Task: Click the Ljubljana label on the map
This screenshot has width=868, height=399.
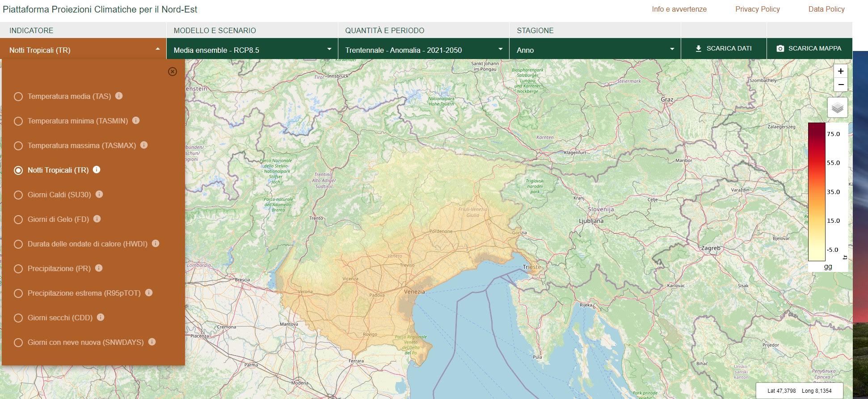Action: (x=591, y=221)
